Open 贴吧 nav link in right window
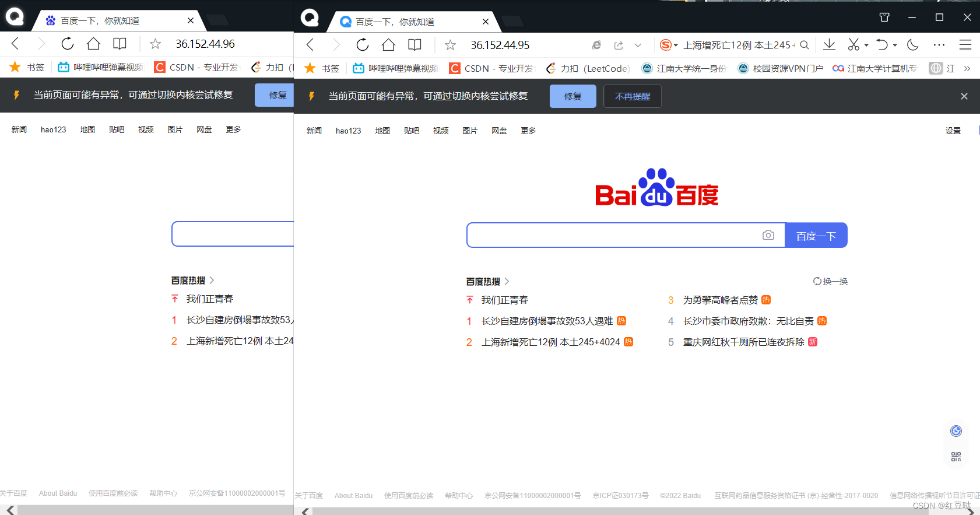 412,131
